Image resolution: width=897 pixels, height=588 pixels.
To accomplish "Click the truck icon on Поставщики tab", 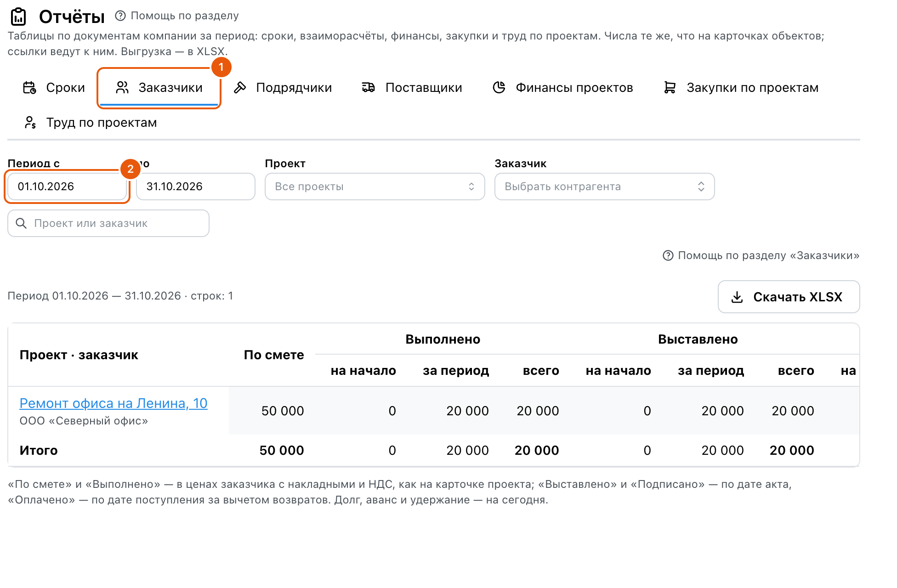I will coord(369,87).
